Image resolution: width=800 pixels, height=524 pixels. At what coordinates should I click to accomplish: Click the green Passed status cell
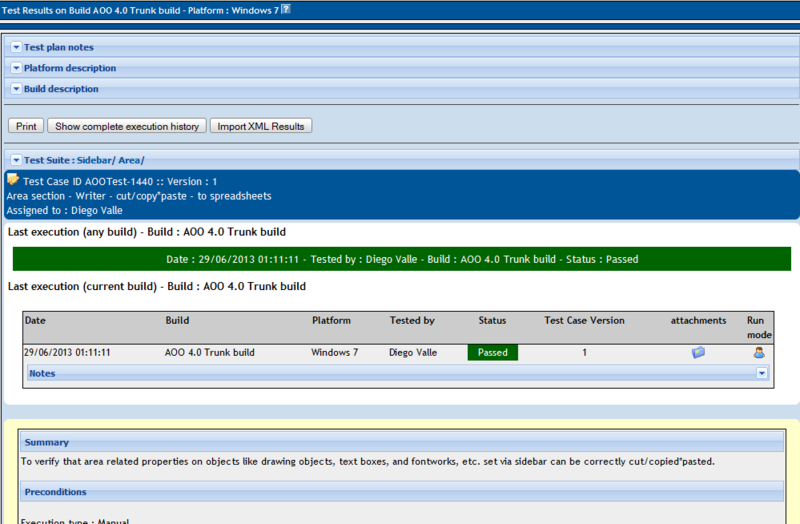point(492,353)
